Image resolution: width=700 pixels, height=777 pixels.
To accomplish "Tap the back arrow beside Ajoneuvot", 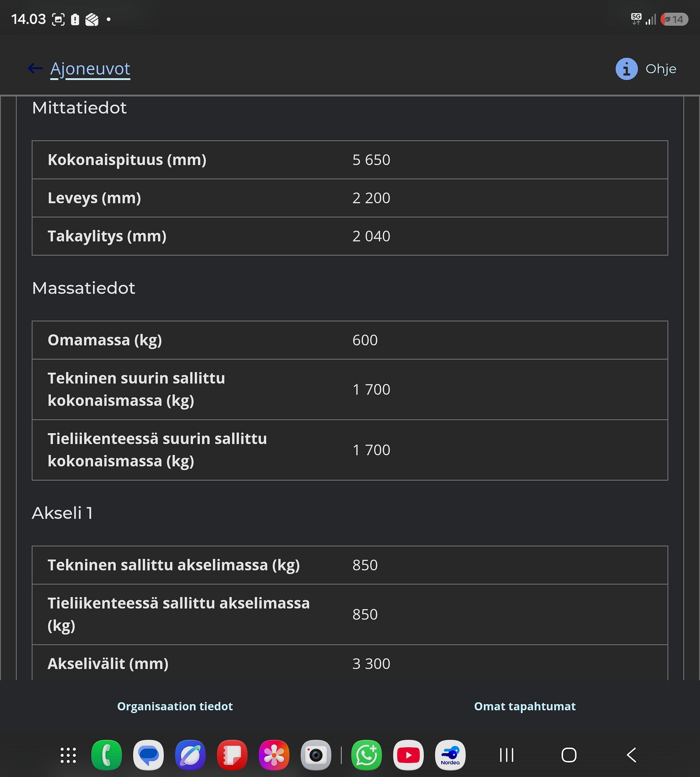I will click(35, 69).
